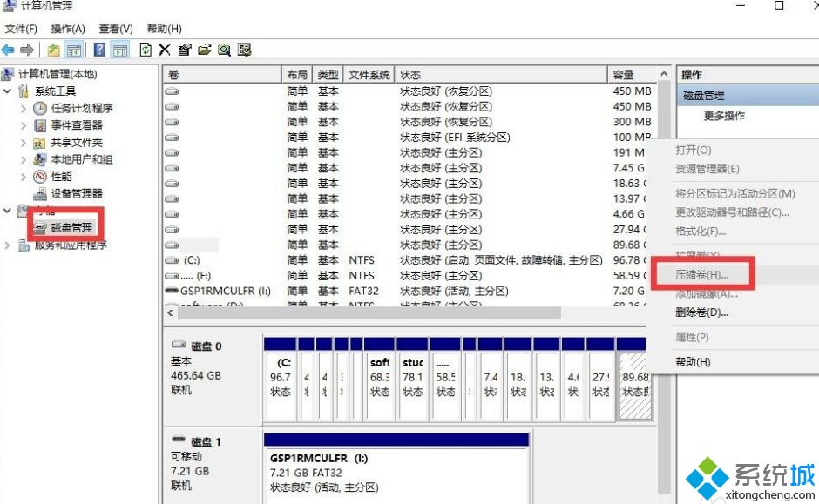Click the blue Back arrow in toolbar
The image size is (819, 504).
tap(8, 50)
